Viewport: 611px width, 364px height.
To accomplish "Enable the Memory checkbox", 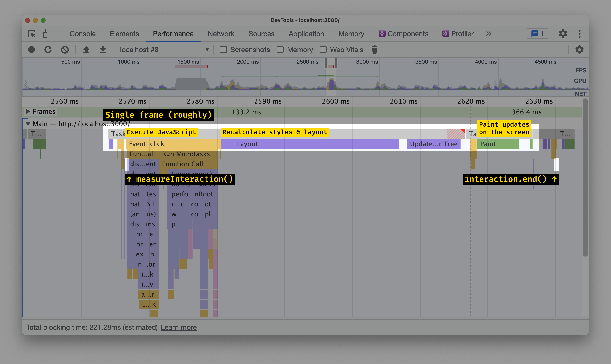I will point(280,50).
